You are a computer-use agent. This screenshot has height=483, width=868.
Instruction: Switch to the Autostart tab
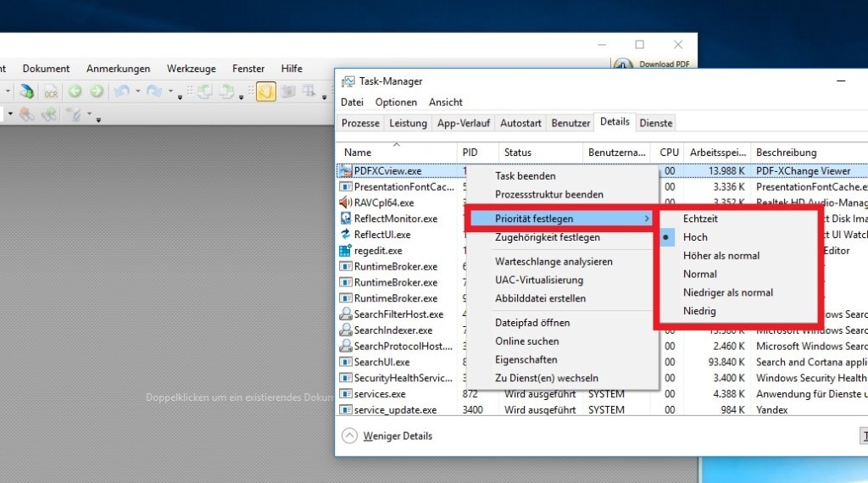[x=521, y=123]
